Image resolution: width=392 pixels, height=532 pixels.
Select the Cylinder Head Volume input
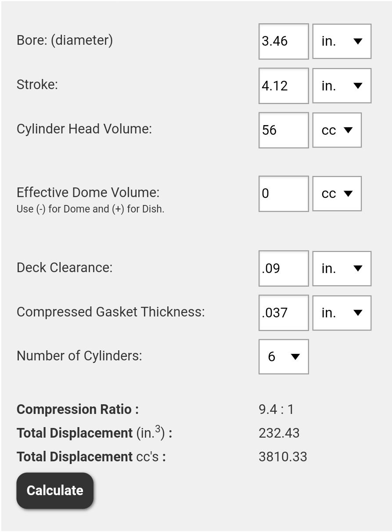coord(284,130)
